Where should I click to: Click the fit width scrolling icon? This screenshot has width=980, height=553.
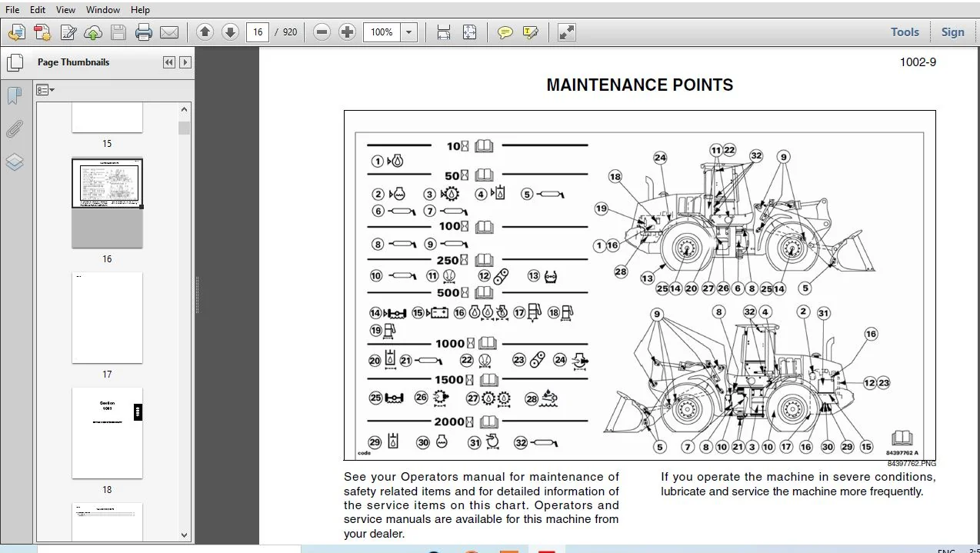[x=444, y=32]
